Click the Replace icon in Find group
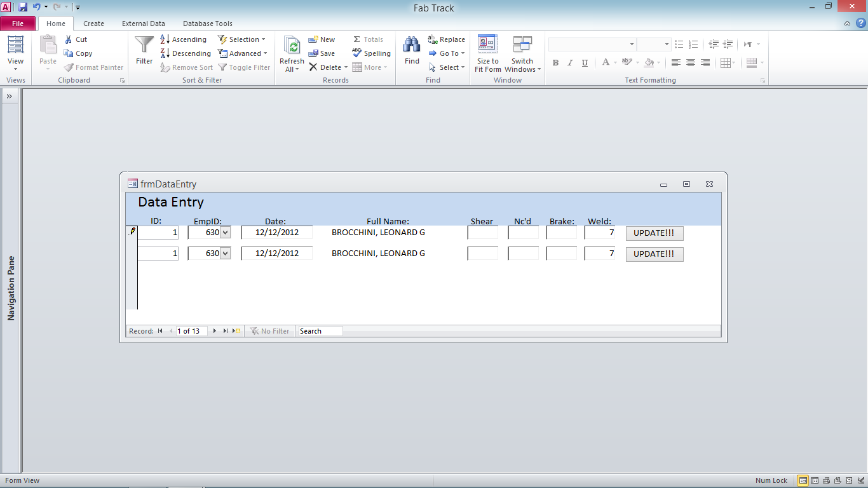This screenshot has width=868, height=488. 433,39
